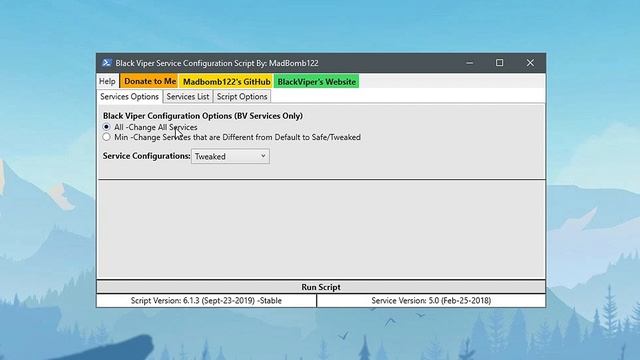This screenshot has height=360, width=640.
Task: Switch to the Services Options tab
Action: click(129, 97)
